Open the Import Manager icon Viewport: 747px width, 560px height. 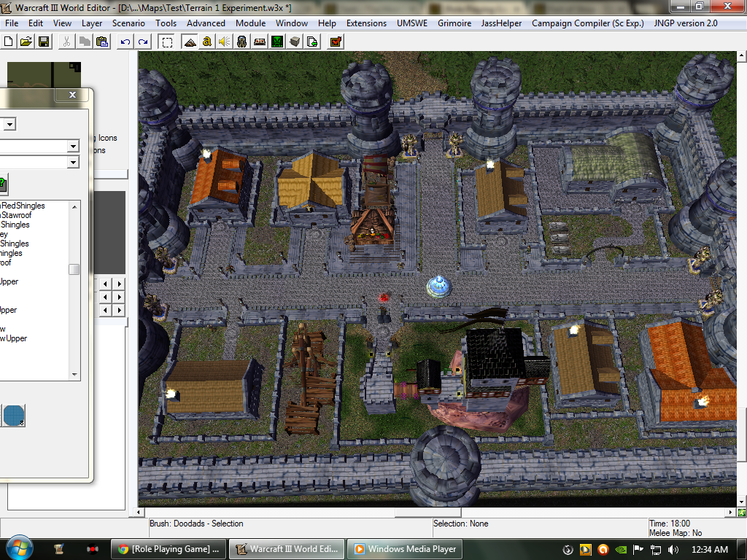(312, 42)
